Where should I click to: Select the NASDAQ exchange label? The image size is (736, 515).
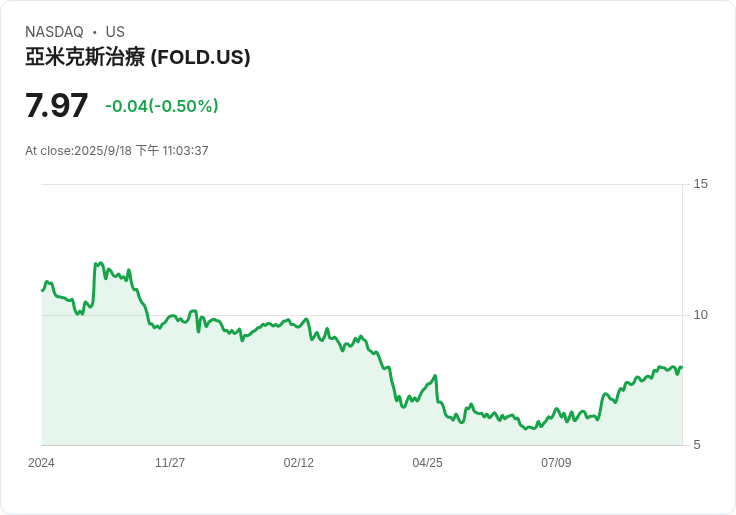pyautogui.click(x=54, y=32)
